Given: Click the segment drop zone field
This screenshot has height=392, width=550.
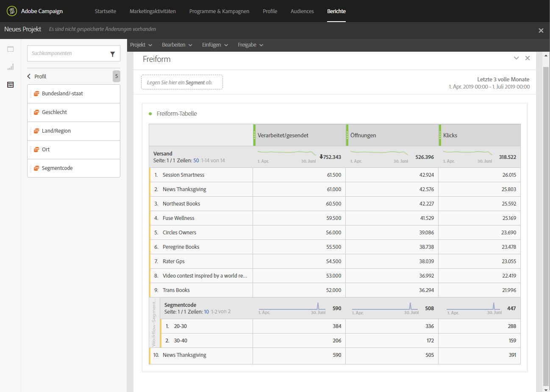Looking at the screenshot, I should pos(182,82).
